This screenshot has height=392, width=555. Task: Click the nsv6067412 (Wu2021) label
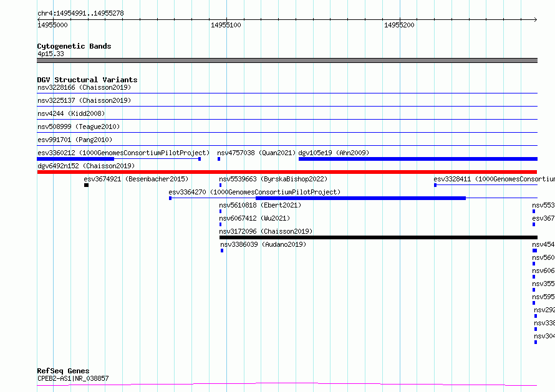click(254, 218)
